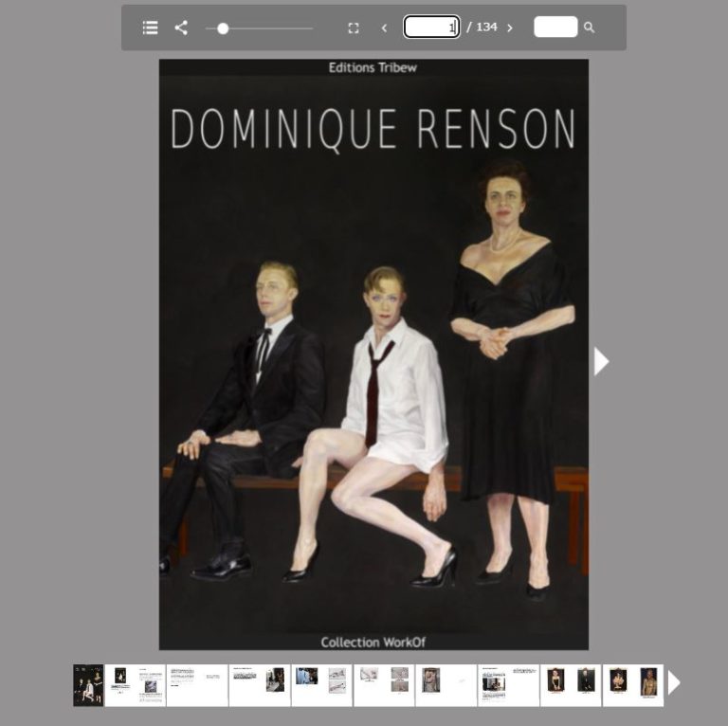Click the magnifying glass search icon
Screen dimensions: 728x726
pyautogui.click(x=590, y=27)
